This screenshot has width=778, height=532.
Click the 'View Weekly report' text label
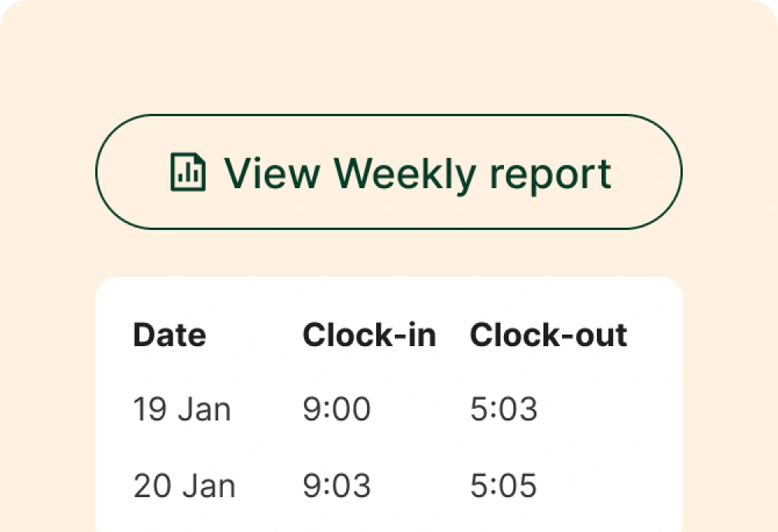(x=418, y=173)
